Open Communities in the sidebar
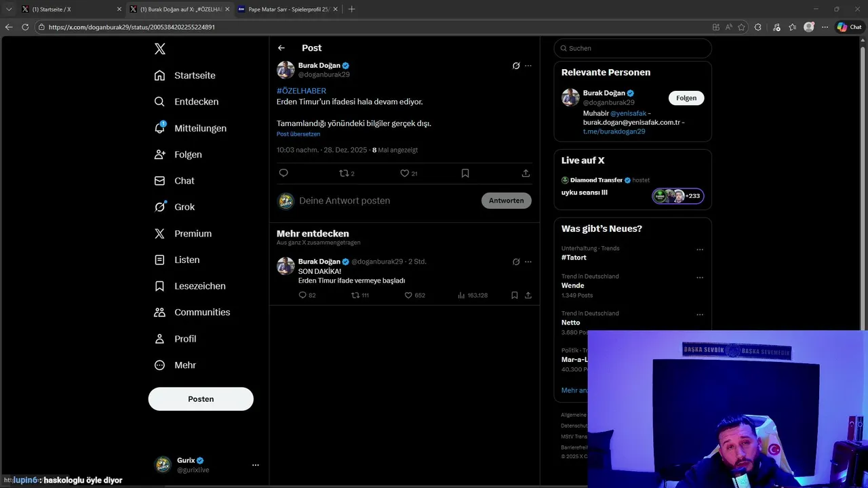 (x=192, y=312)
